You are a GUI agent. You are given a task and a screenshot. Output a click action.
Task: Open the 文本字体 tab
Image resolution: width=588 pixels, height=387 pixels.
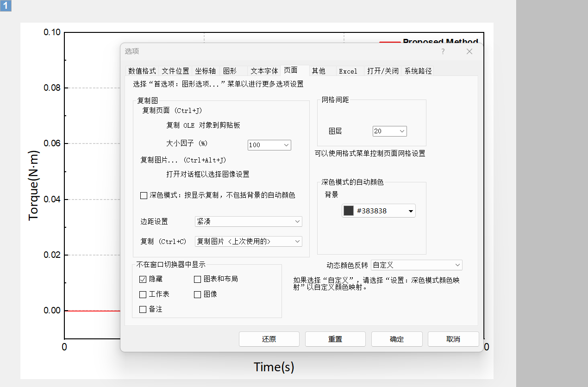(x=264, y=71)
